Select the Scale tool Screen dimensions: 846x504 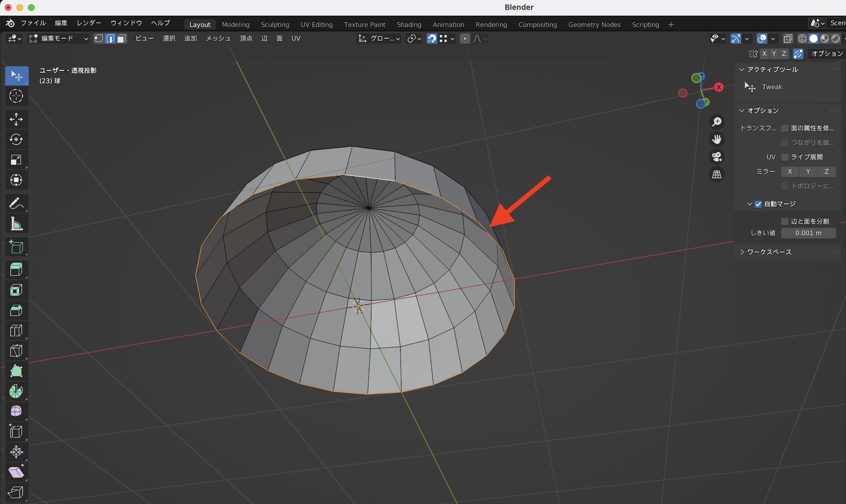pos(16,160)
